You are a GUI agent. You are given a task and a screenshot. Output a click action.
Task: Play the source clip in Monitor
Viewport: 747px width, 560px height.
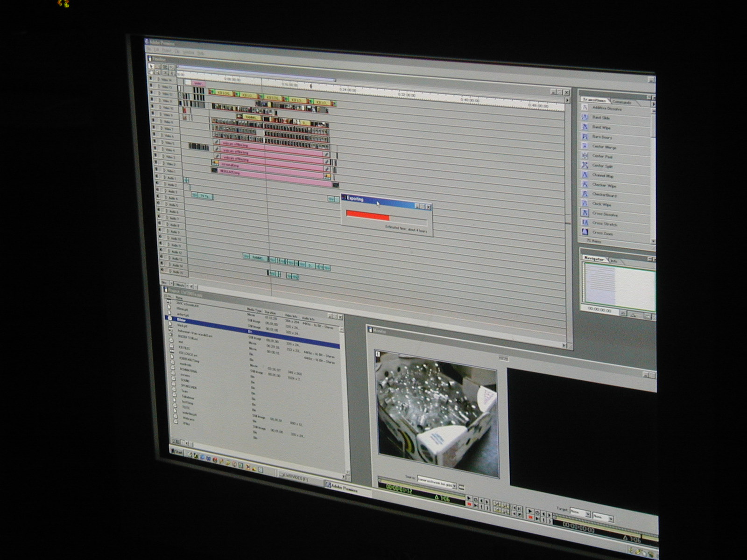(469, 498)
